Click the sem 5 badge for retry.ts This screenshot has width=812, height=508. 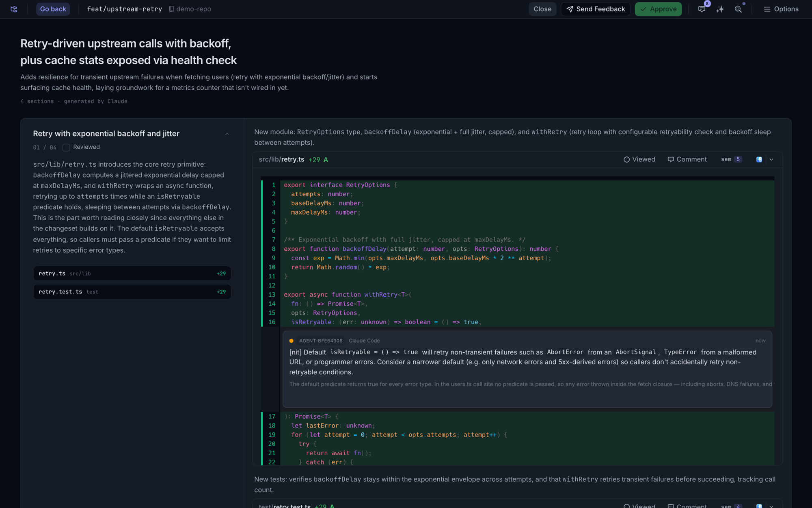point(732,159)
